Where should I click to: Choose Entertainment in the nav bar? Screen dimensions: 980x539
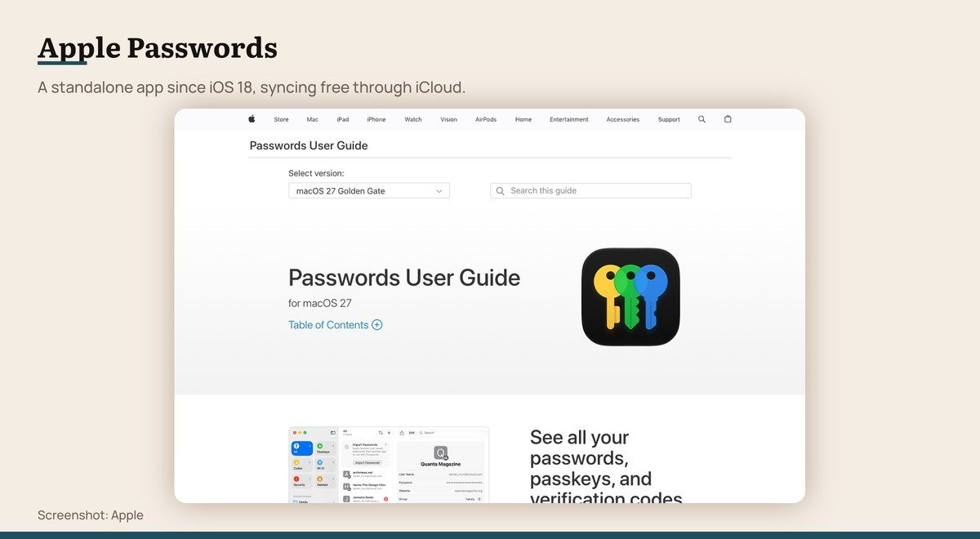[569, 119]
